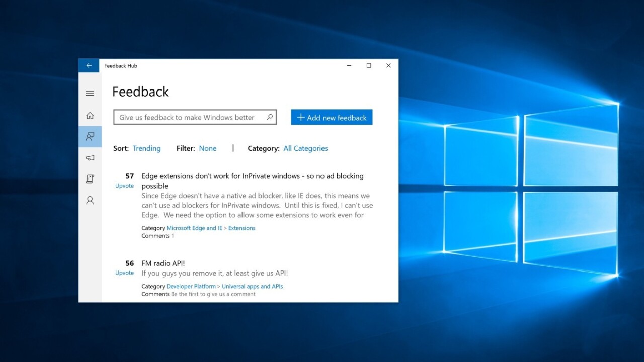Open Microsoft Edge and IE category link

pos(194,228)
